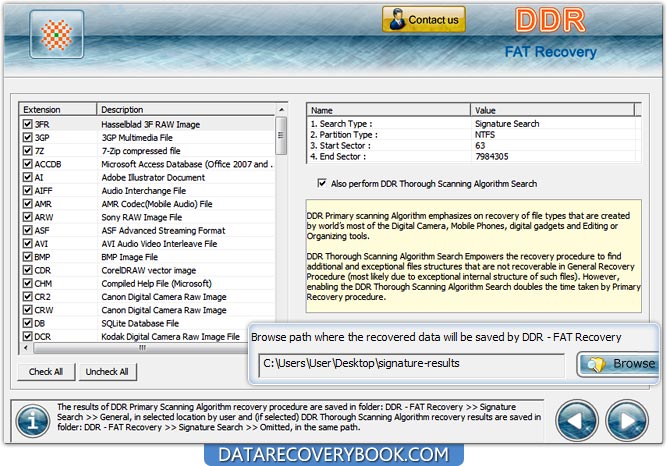The image size is (667, 466).
Task: Click the horizontal scrollbar thumb of extension list
Action: pos(142,348)
